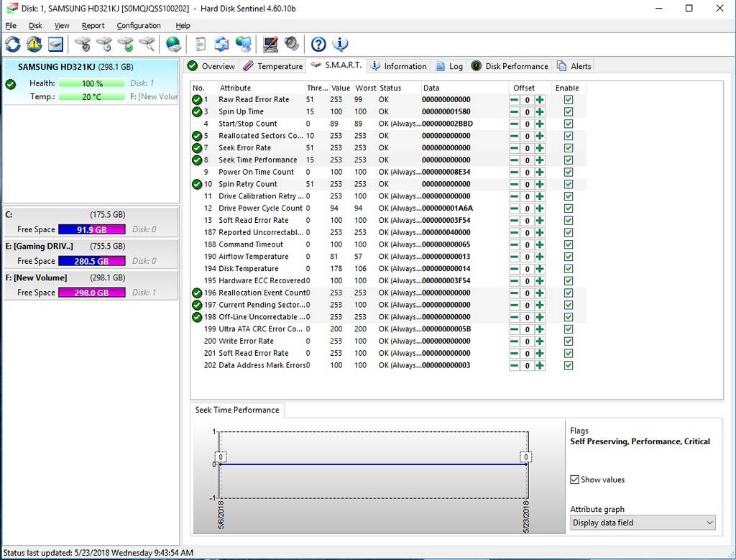Click the speaker toolbar icon
Viewport: 736px width, 560px height.
(x=292, y=44)
